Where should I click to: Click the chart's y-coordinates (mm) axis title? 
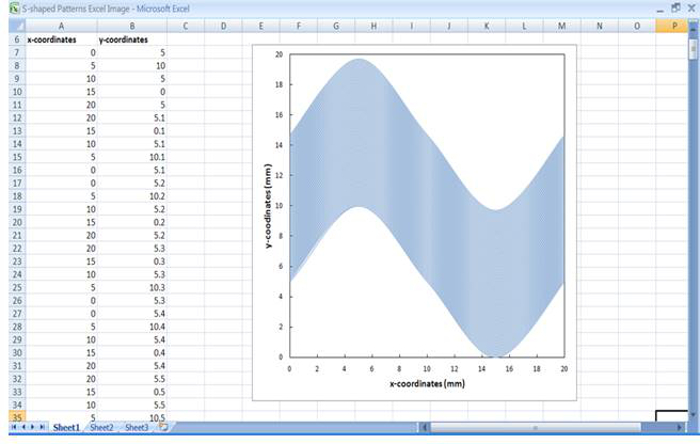[x=268, y=206]
